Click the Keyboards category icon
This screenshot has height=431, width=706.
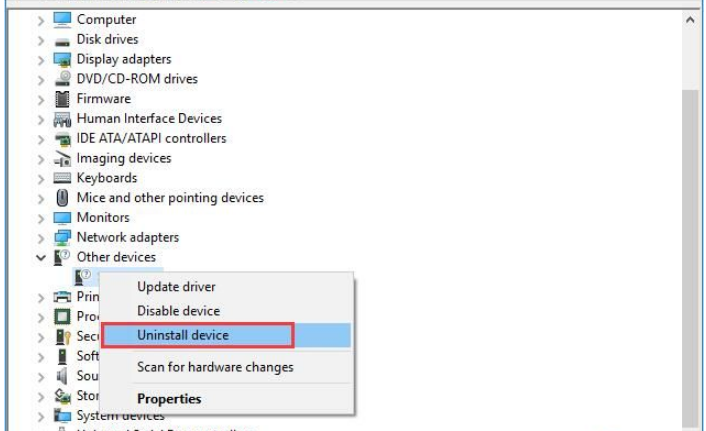click(62, 178)
